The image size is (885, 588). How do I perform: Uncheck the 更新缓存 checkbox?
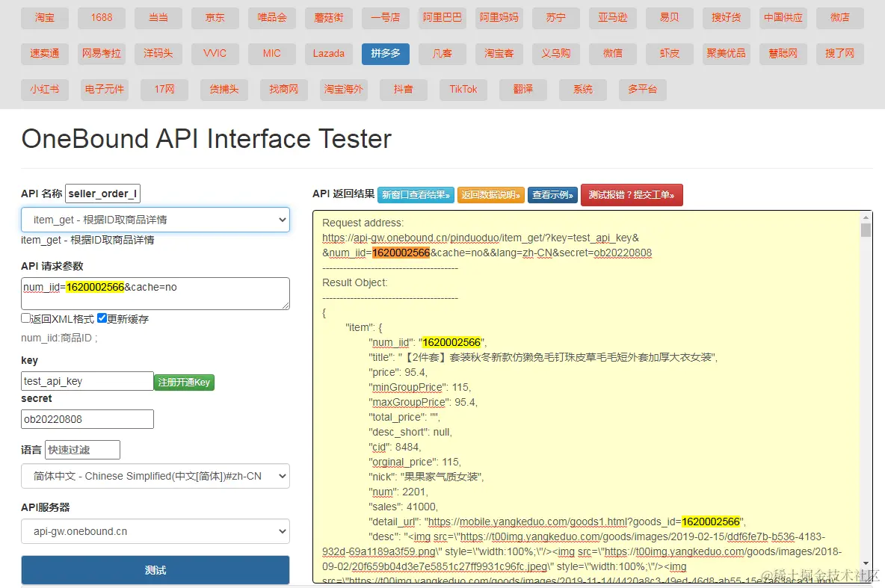[102, 318]
